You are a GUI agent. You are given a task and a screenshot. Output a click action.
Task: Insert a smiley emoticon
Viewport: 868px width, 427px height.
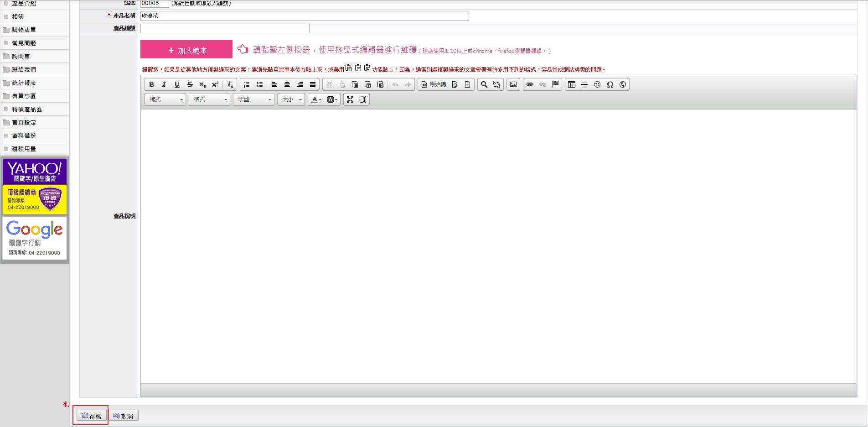pyautogui.click(x=597, y=84)
